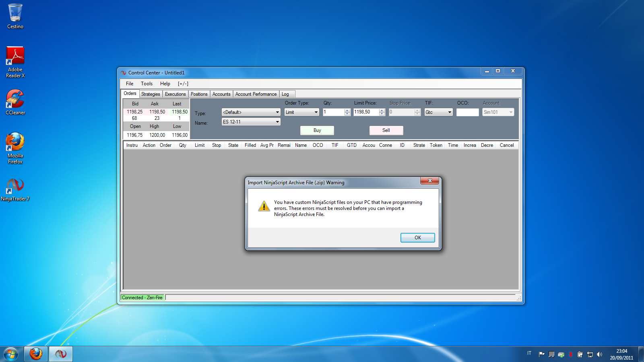Confirm the warning dialog with OK
This screenshot has width=644, height=362.
pyautogui.click(x=418, y=238)
